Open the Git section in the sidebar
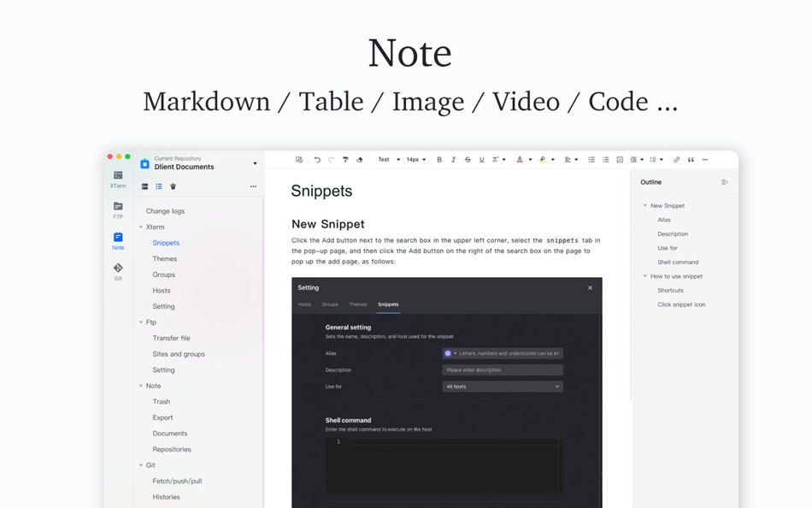This screenshot has width=812, height=508. point(118,272)
